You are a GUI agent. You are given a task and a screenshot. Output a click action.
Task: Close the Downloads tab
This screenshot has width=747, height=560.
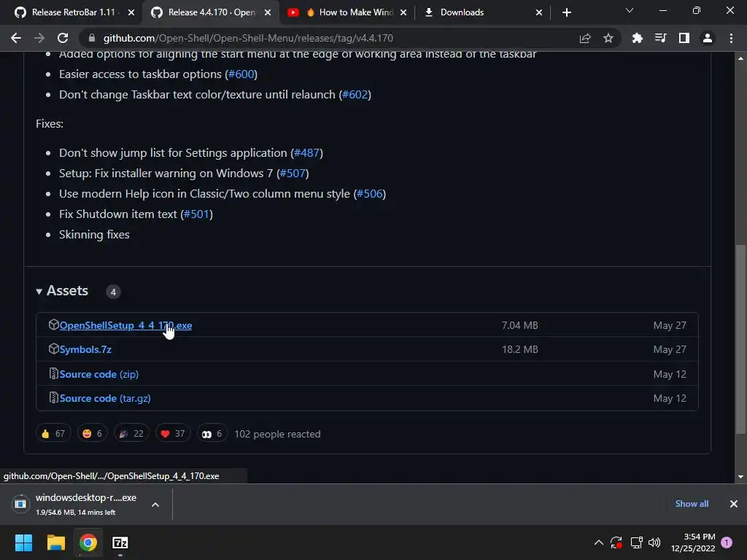539,12
